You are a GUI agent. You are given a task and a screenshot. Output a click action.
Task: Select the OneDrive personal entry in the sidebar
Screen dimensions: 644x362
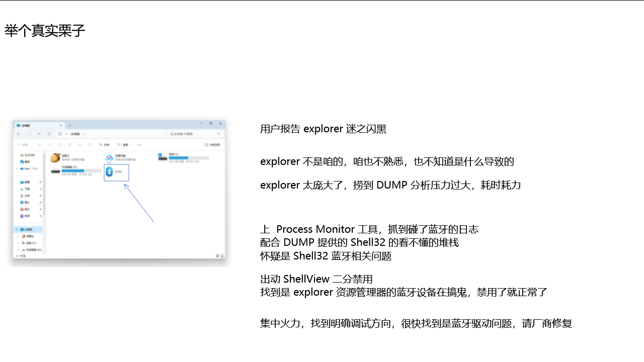pos(29,168)
